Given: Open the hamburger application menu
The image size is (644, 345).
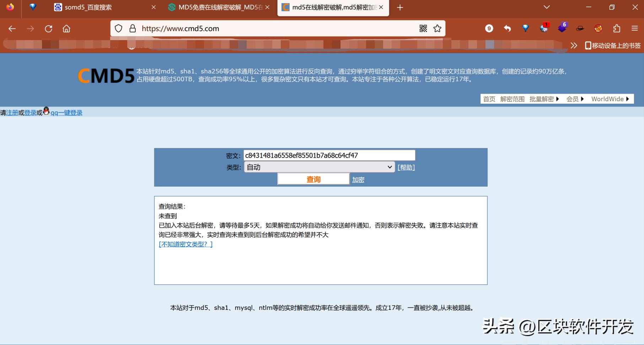Looking at the screenshot, I should pos(635,28).
